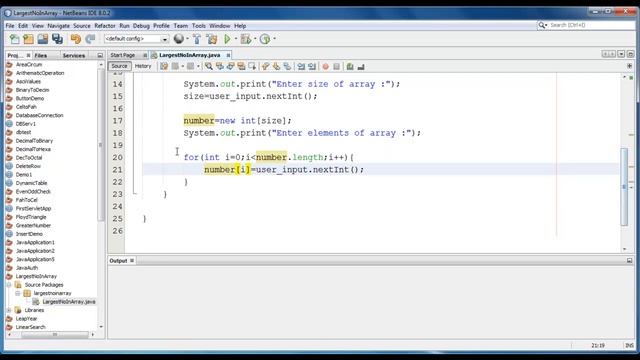Screen dimensions: 640x360
Task: Collapse the Source Packages tree node
Action: click(x=9, y=285)
